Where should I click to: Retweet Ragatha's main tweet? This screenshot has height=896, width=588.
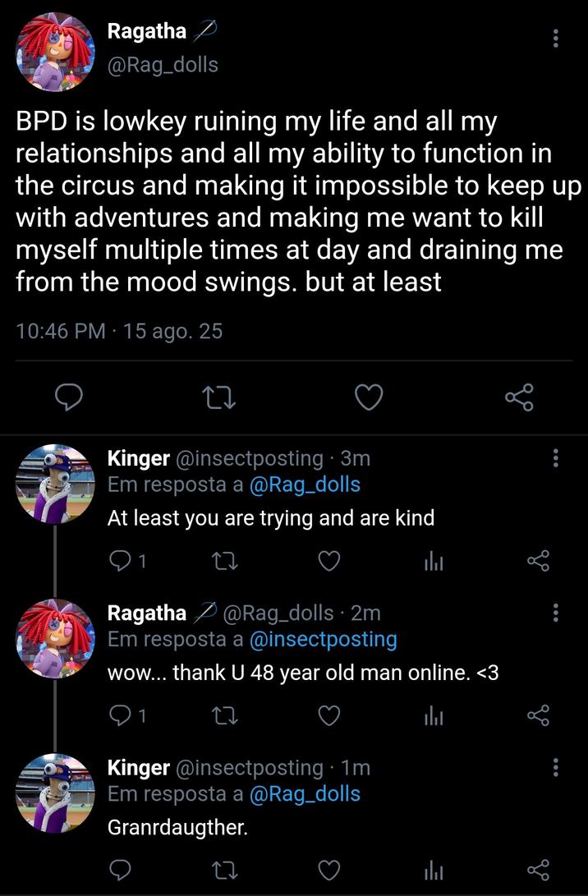click(x=218, y=397)
